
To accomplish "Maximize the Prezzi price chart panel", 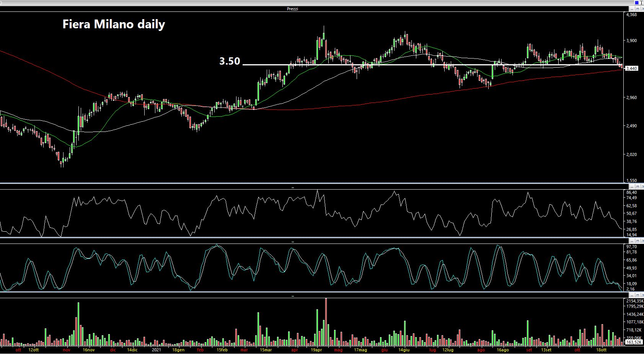I will click(637, 9).
